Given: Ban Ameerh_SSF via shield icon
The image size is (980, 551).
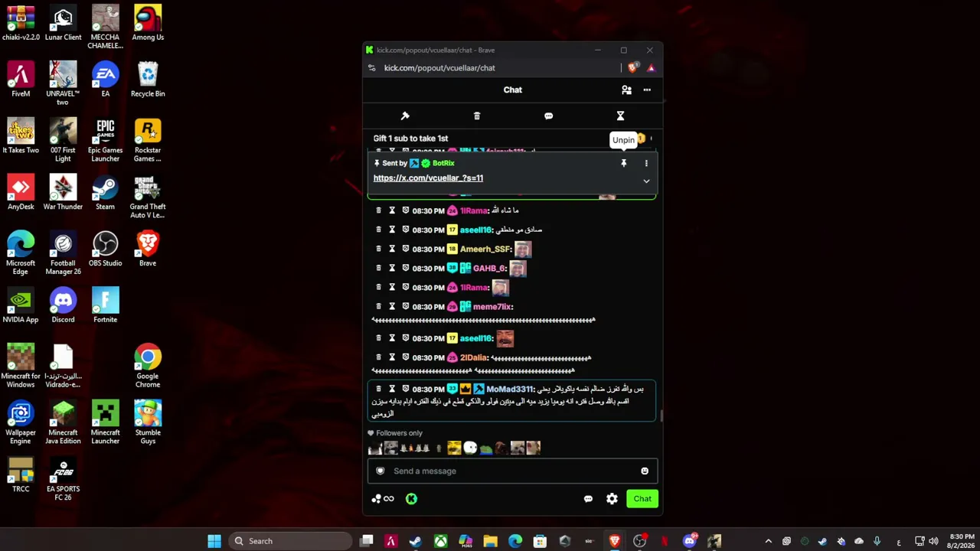Looking at the screenshot, I should [406, 249].
